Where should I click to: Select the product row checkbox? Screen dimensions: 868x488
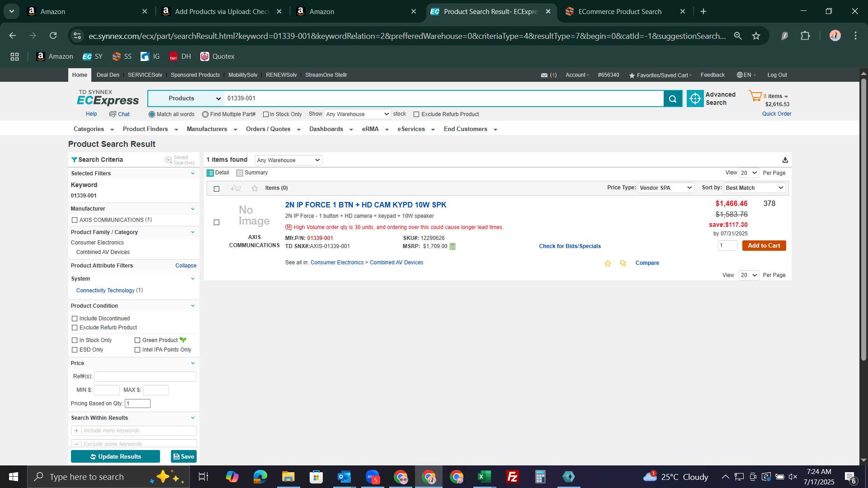(x=217, y=222)
